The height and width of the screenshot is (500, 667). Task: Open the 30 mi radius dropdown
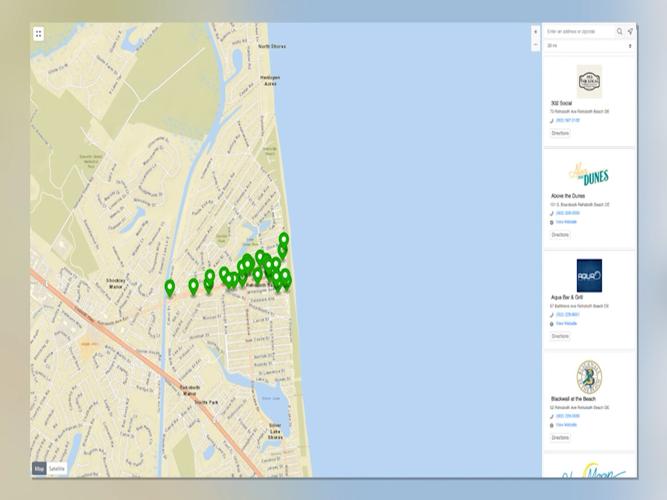(589, 46)
